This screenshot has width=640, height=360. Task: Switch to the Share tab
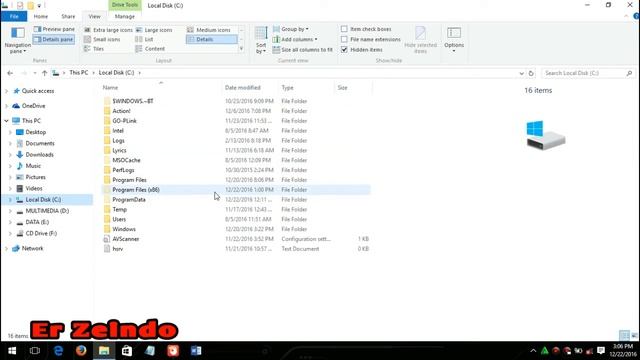pyautogui.click(x=68, y=16)
